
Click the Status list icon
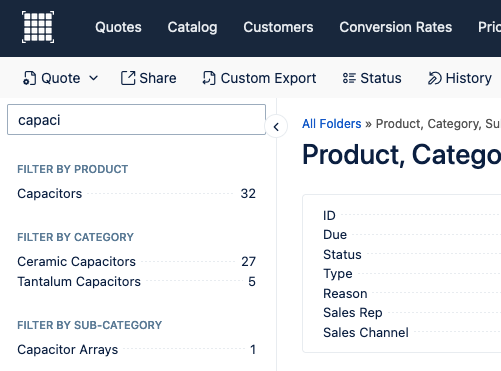coord(349,78)
